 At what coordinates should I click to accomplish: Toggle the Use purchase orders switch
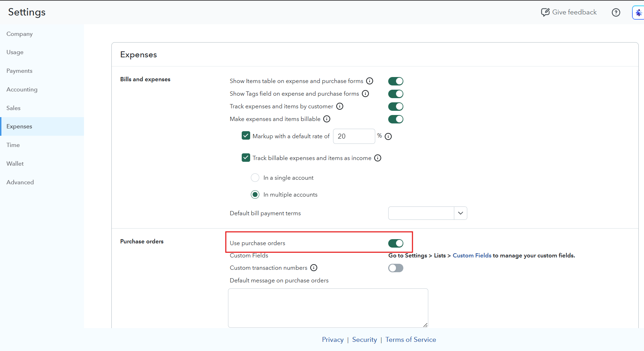[396, 243]
